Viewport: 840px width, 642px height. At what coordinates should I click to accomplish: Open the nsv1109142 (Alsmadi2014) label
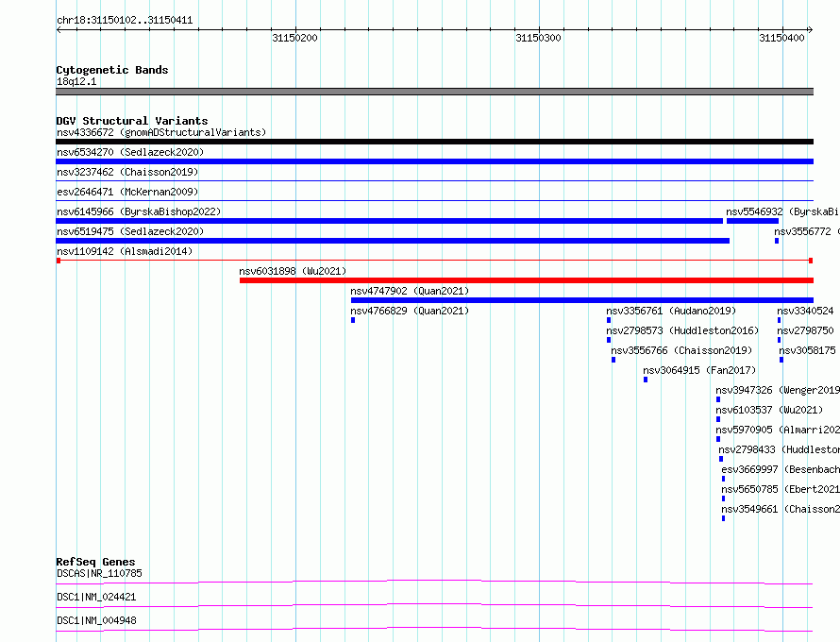(x=125, y=251)
